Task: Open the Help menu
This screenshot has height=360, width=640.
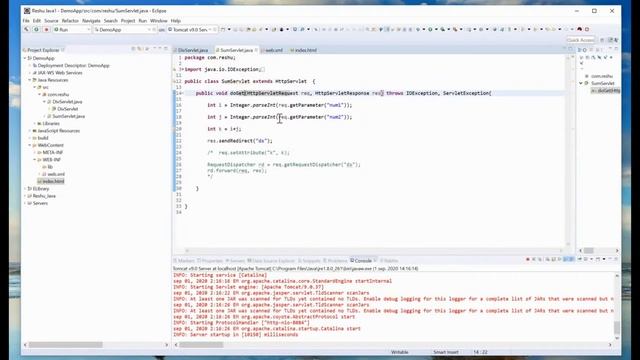Action: (176, 20)
